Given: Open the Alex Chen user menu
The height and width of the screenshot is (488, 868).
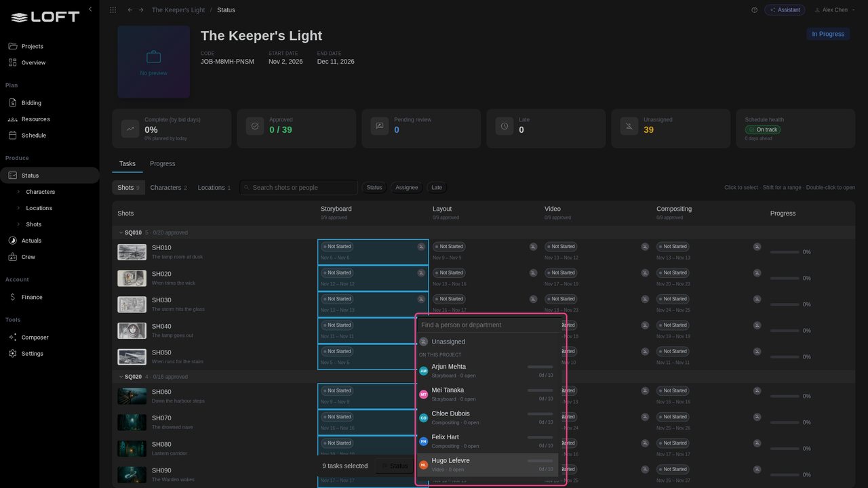Looking at the screenshot, I should pos(834,10).
